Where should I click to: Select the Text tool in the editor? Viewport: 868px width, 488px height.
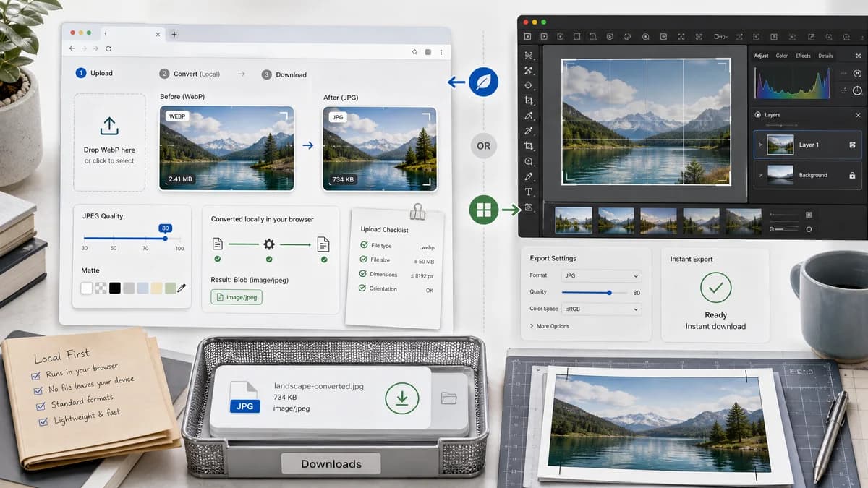point(529,192)
